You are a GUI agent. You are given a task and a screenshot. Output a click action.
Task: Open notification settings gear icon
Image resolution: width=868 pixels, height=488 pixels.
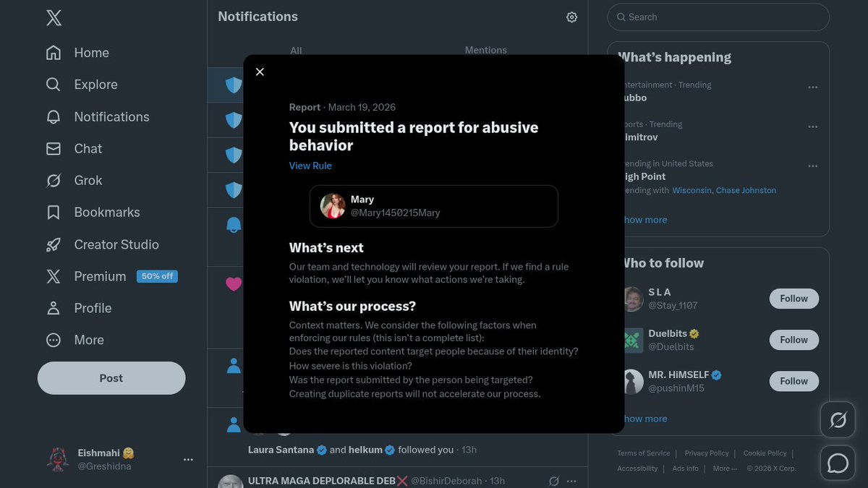pyautogui.click(x=572, y=17)
